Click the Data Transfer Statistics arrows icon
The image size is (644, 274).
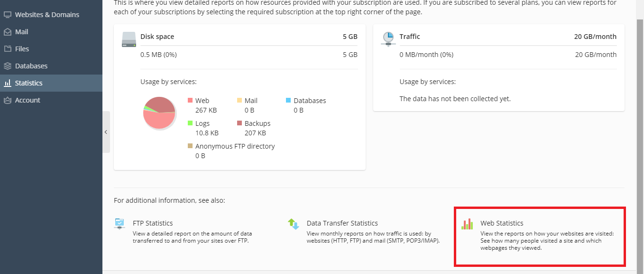[x=294, y=224]
